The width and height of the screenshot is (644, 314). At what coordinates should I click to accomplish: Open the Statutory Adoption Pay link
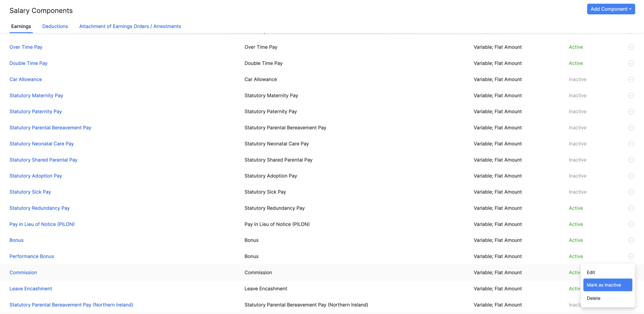(x=36, y=176)
